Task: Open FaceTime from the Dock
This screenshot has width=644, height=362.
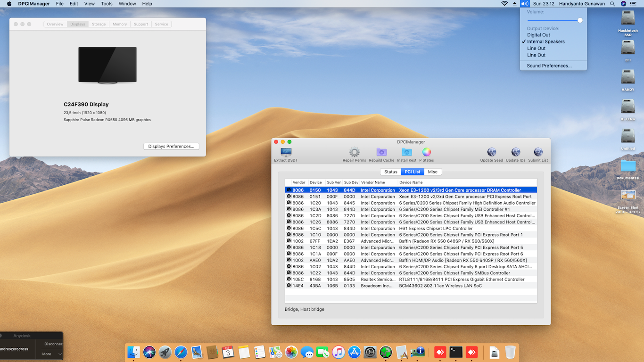Action: (322, 352)
